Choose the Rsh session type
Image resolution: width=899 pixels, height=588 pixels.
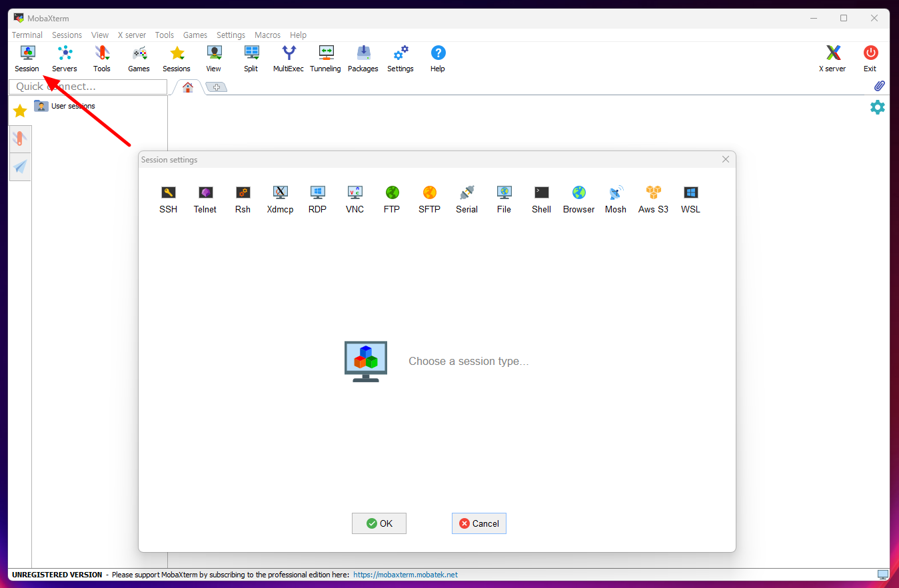click(x=243, y=200)
